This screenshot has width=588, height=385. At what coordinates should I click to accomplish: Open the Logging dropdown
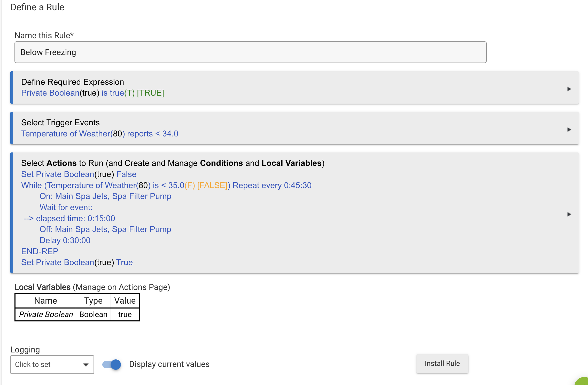(x=52, y=364)
